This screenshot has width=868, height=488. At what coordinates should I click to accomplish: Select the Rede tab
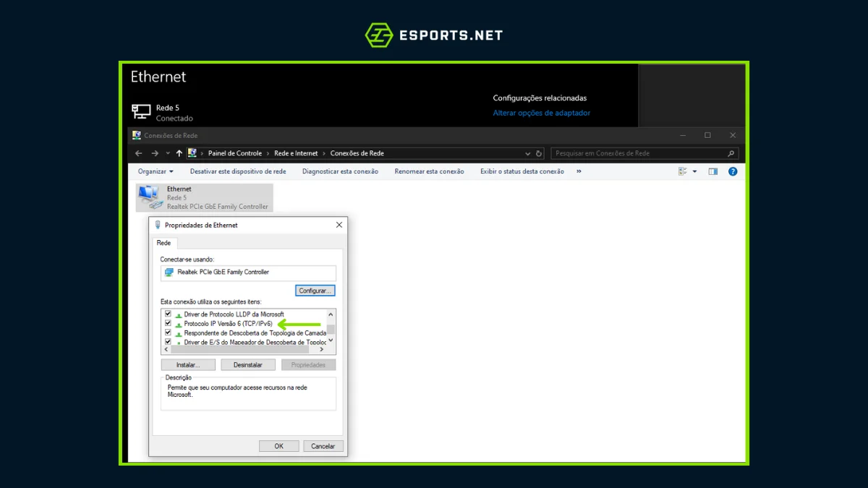[x=164, y=243]
